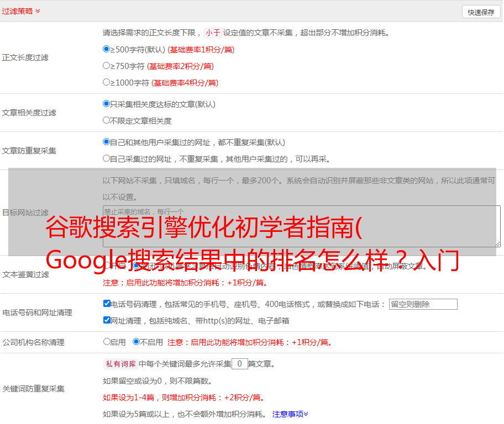Image resolution: width=504 pixels, height=424 pixels.
Task: Click the 快速保存 button
Action: (x=481, y=12)
